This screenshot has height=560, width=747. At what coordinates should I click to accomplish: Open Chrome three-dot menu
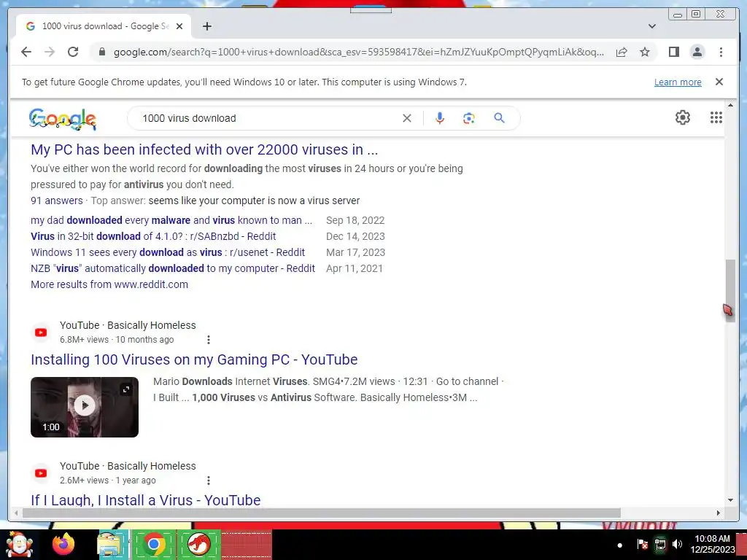coord(721,52)
